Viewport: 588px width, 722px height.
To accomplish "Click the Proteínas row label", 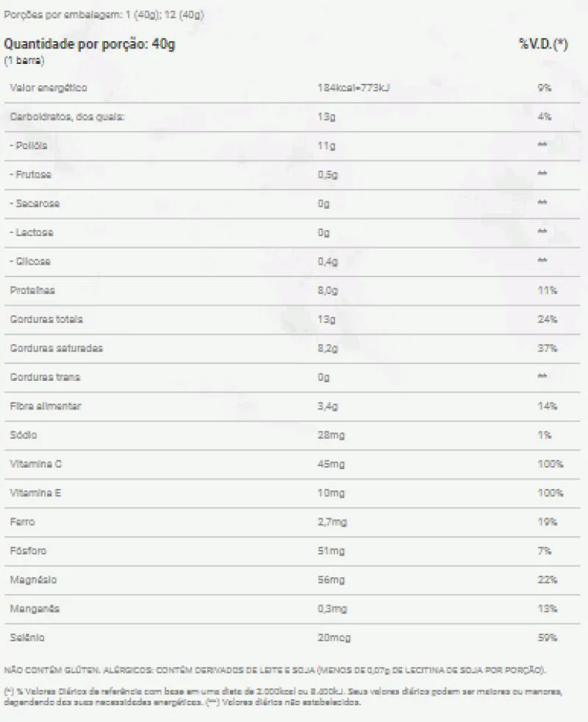I will [x=32, y=290].
